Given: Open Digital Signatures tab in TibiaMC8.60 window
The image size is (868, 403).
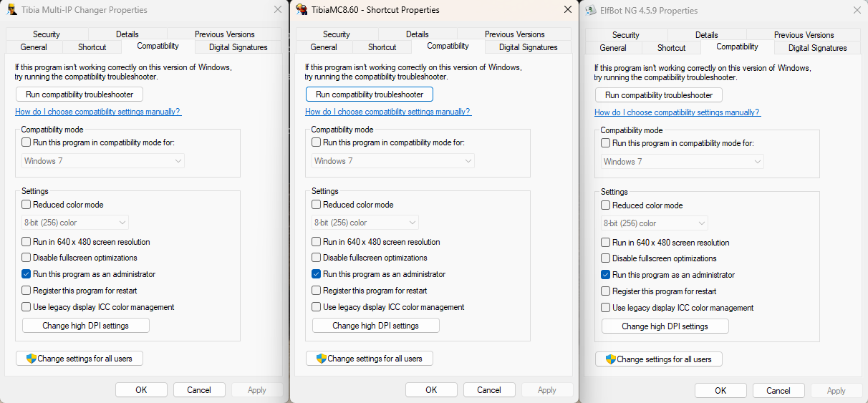Looking at the screenshot, I should tap(529, 47).
